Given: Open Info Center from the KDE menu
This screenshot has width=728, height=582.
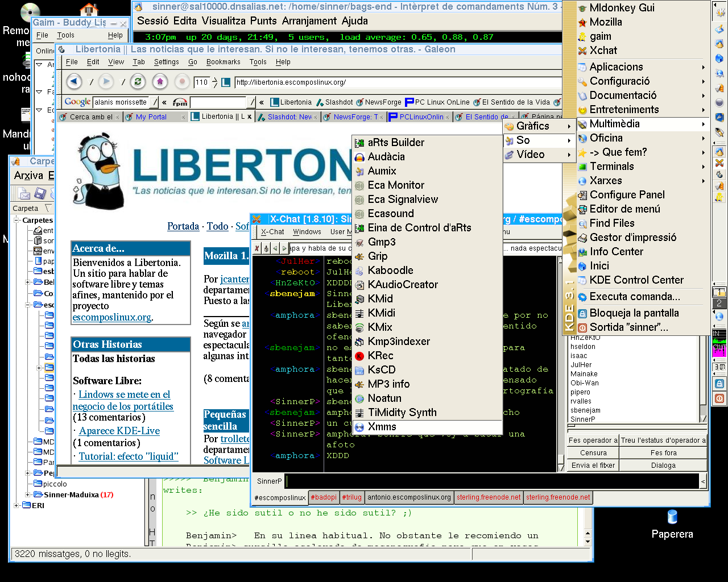Looking at the screenshot, I should pos(643,252).
